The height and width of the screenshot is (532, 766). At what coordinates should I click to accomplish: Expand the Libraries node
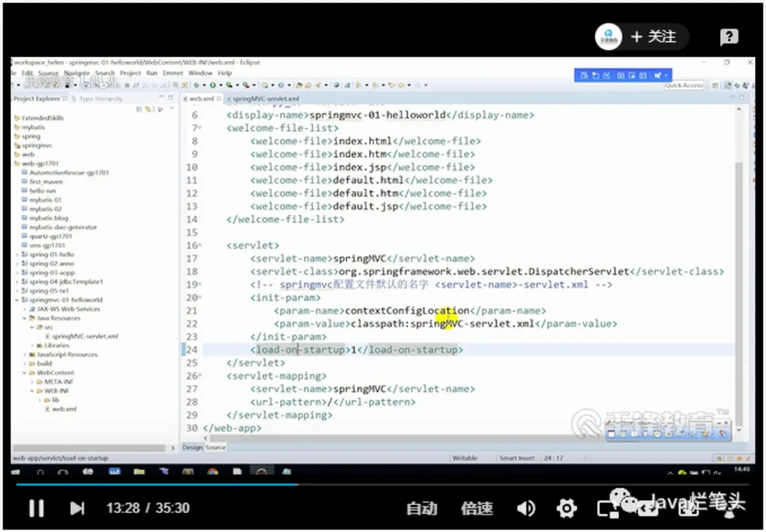(x=32, y=345)
